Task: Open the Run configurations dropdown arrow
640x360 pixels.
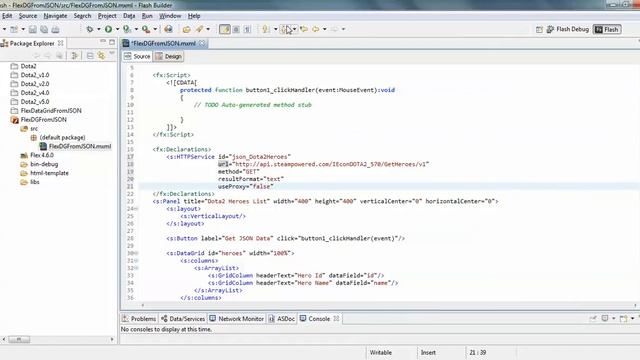Action: (x=118, y=29)
